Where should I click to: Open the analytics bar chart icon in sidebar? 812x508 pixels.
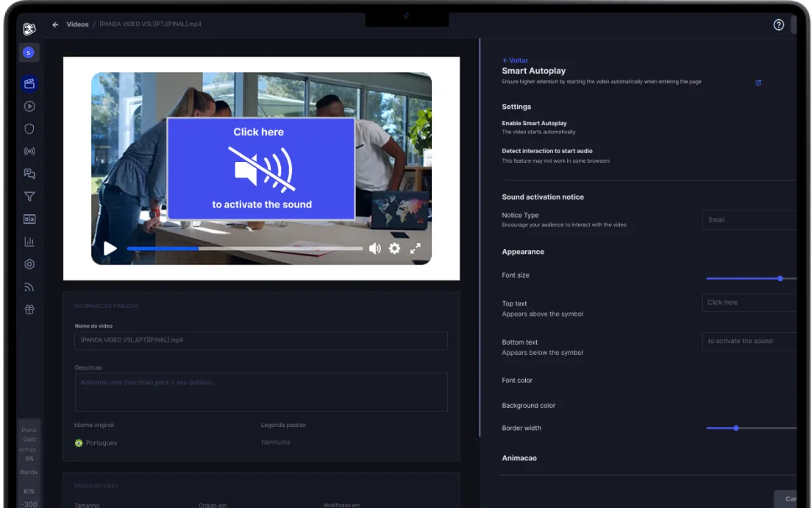29,241
